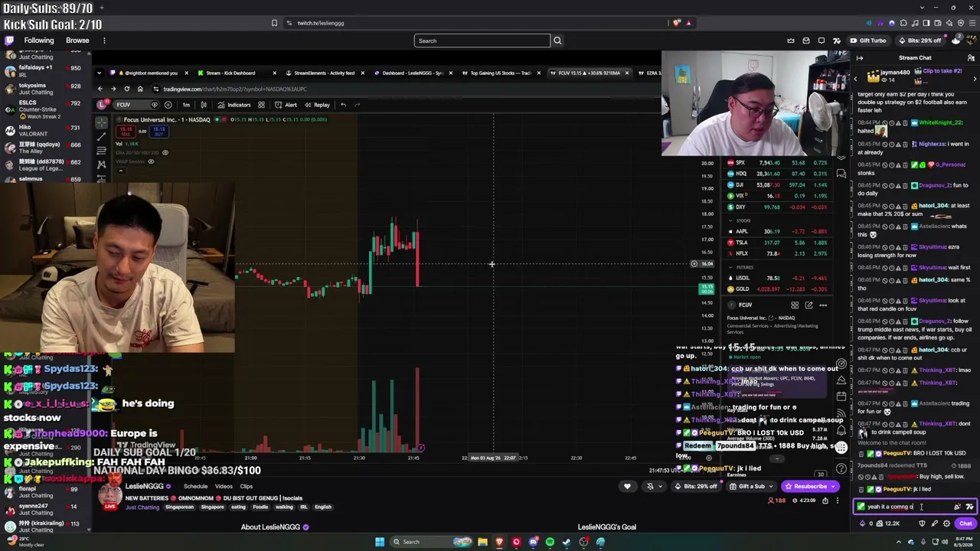This screenshot has width=980, height=551.
Task: Toggle the browser sidebar panel
Action: click(926, 23)
